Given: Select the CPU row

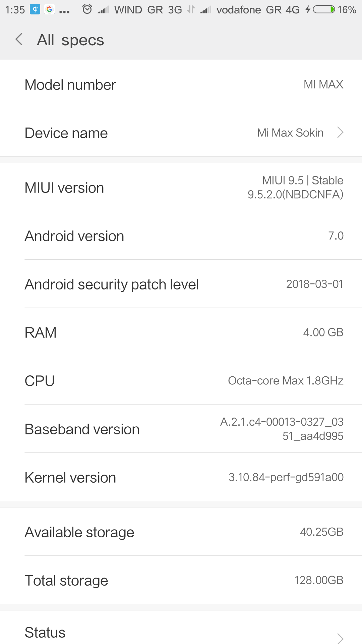Looking at the screenshot, I should click(x=181, y=381).
